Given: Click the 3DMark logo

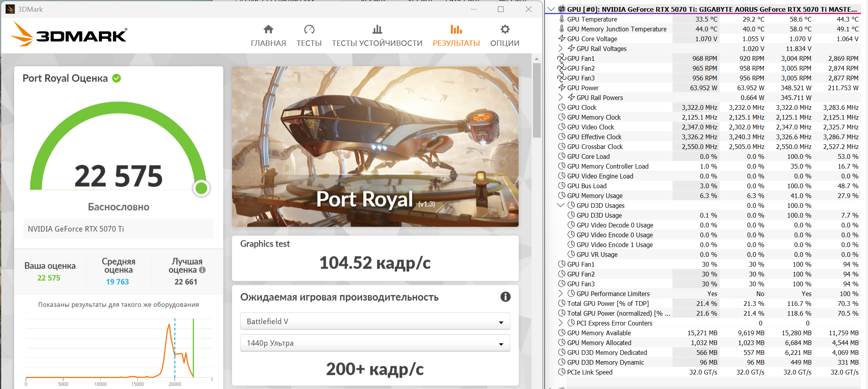Looking at the screenshot, I should [69, 34].
